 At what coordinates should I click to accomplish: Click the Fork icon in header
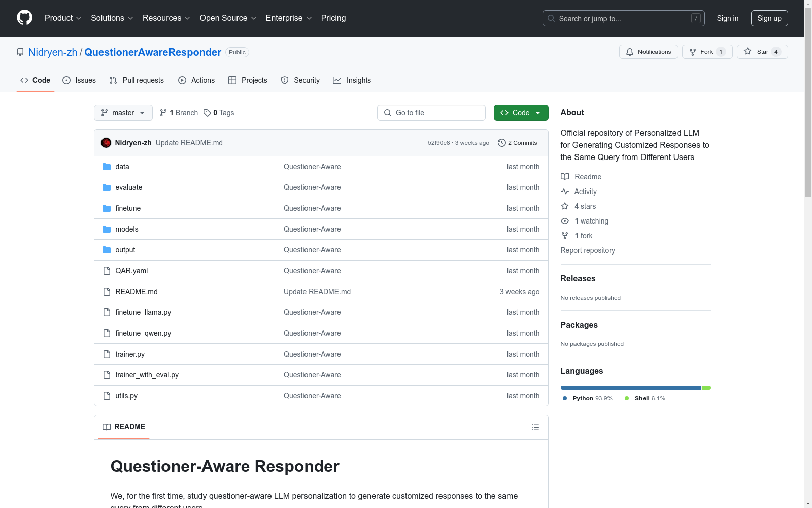[x=693, y=52]
